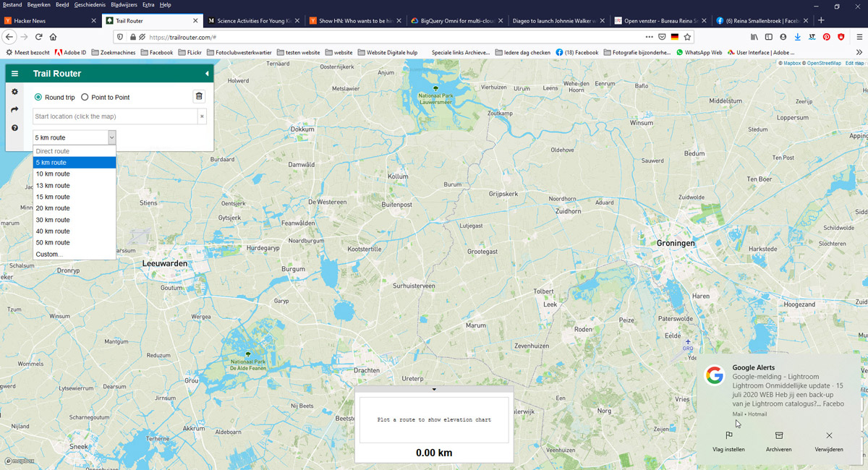
Task: Click the Pocket save icon
Action: [662, 37]
